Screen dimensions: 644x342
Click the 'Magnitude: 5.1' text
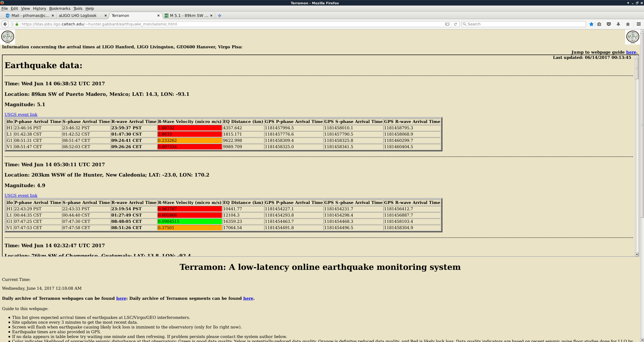pos(25,104)
